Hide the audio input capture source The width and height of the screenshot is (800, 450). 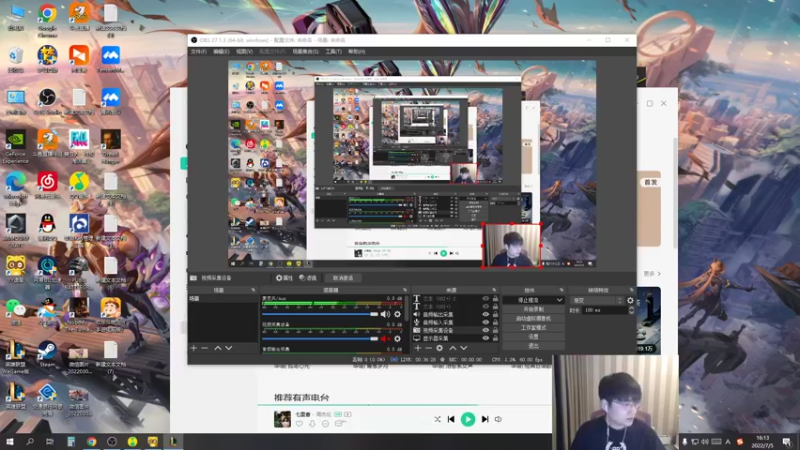(485, 322)
